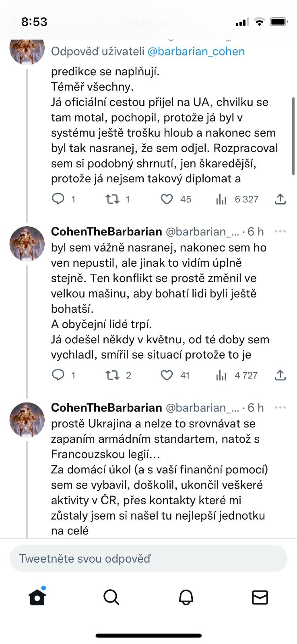
Task: Like the tweet with 41 likes
Action: pos(167,376)
